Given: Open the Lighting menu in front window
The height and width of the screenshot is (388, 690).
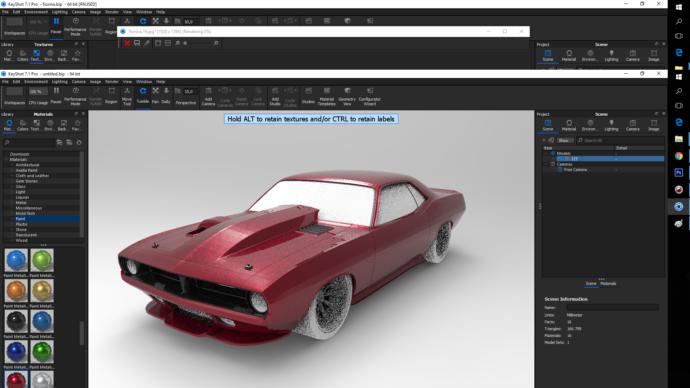Looking at the screenshot, I should [x=59, y=82].
